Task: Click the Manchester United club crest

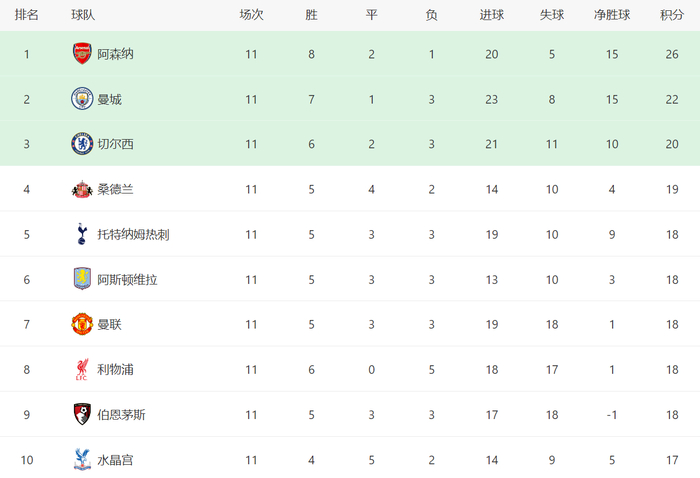Action: click(x=82, y=324)
